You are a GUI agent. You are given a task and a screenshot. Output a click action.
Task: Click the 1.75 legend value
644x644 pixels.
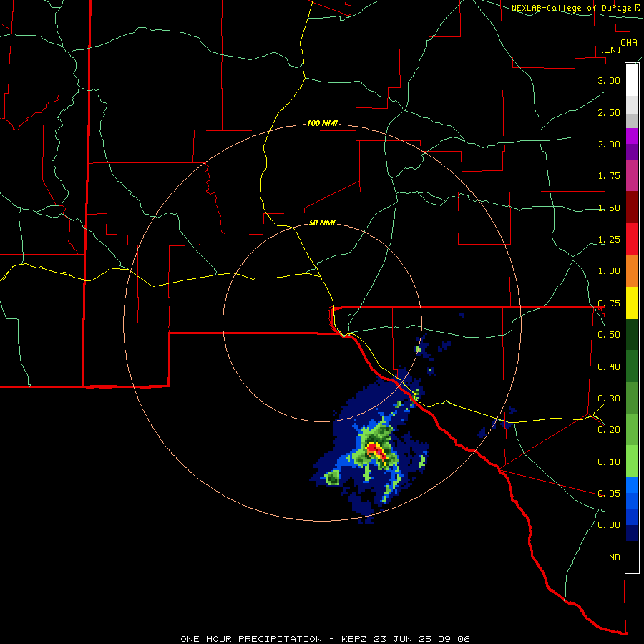[609, 176]
